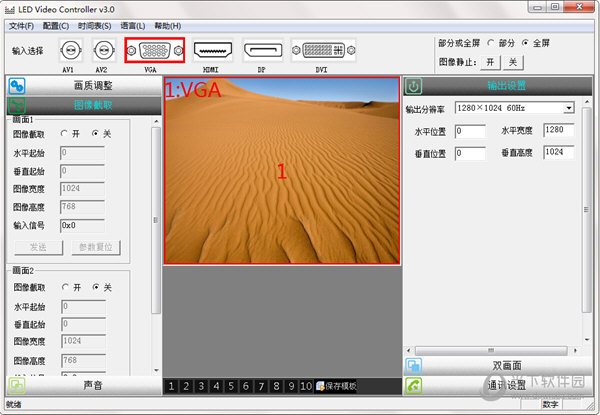Viewport: 600px width, 415px height.
Task: Click 画面1 输入信号 field showing 0x0
Action: click(x=82, y=226)
